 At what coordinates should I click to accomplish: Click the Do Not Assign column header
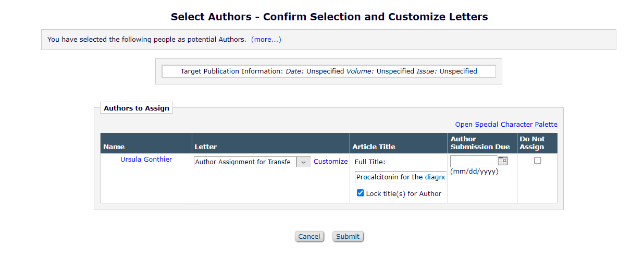(532, 143)
